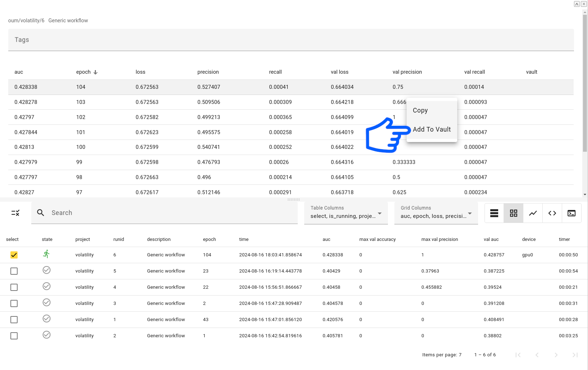Screen dimensions: 588x370
Task: Open the code view icon
Action: (552, 213)
